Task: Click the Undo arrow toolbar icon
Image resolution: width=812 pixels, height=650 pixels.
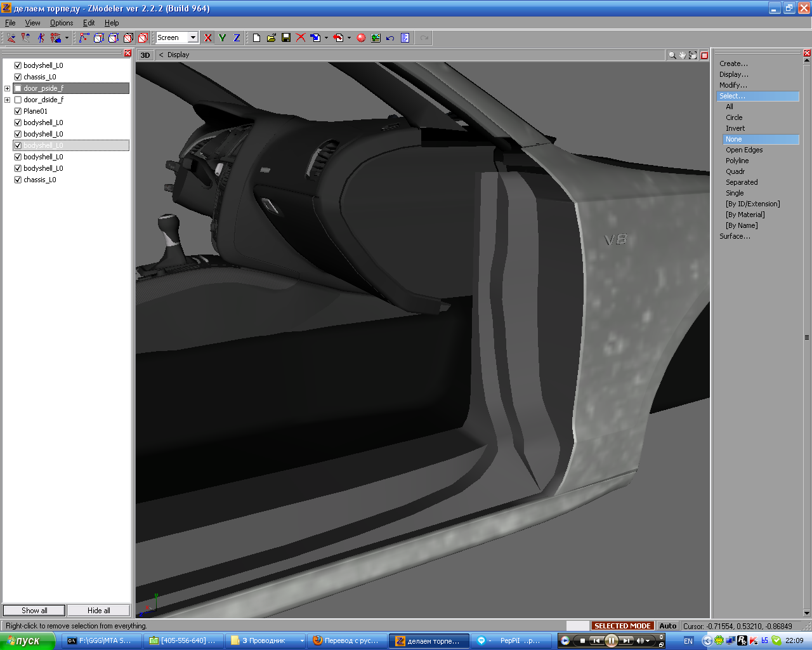Action: click(x=390, y=38)
